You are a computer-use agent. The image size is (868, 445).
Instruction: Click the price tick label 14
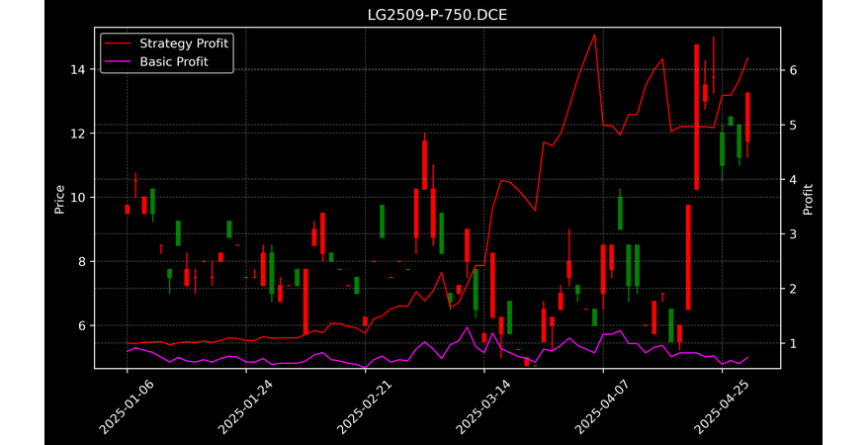pyautogui.click(x=78, y=70)
